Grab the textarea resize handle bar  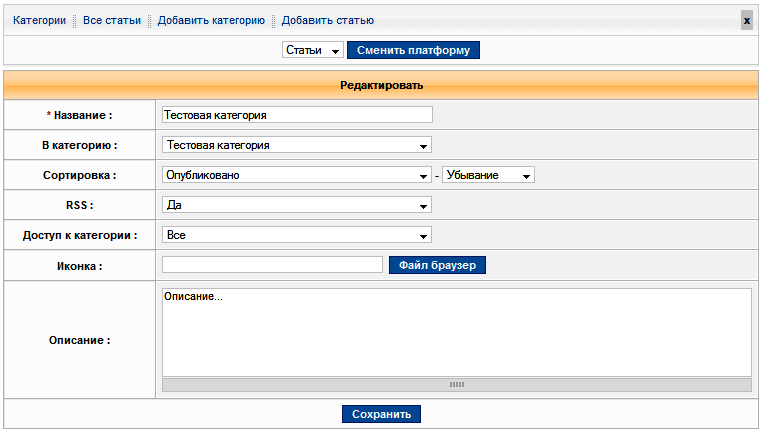point(456,384)
